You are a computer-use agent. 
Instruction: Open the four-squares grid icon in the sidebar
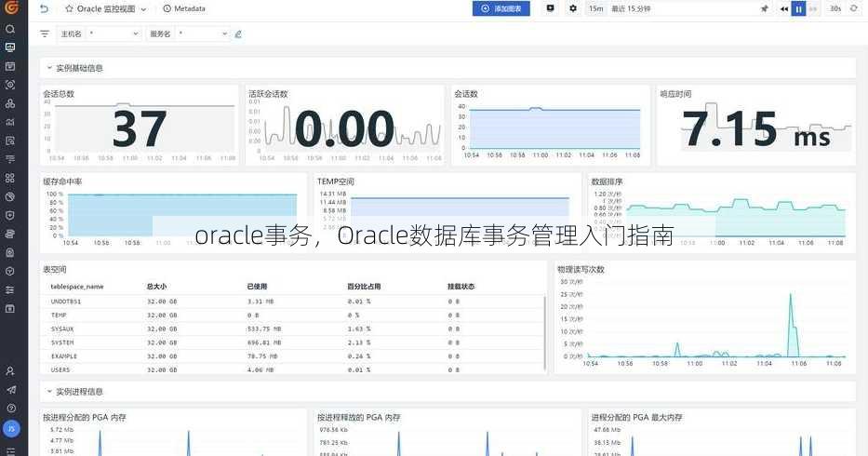click(x=10, y=178)
